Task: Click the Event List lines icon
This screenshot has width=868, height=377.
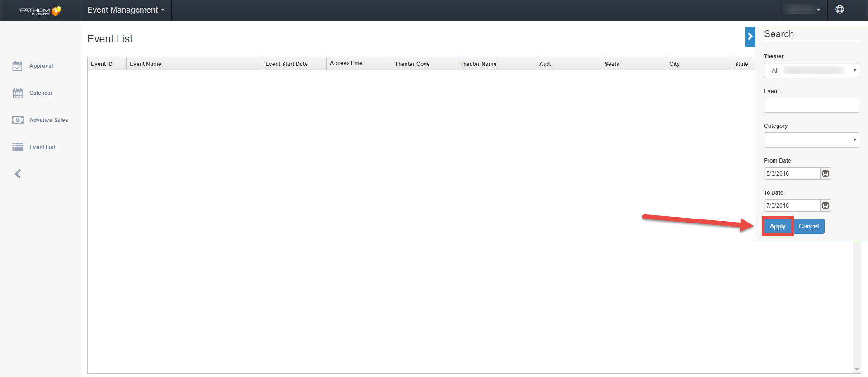Action: pos(18,147)
